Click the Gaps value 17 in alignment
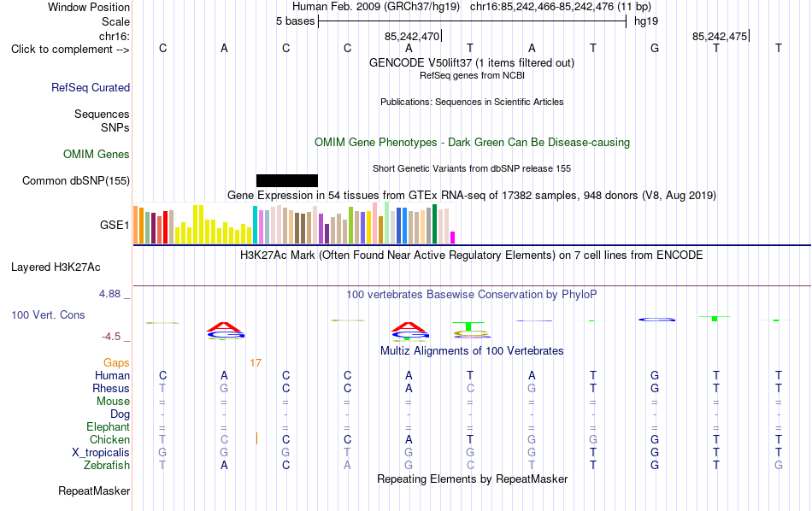The image size is (812, 511). click(256, 363)
